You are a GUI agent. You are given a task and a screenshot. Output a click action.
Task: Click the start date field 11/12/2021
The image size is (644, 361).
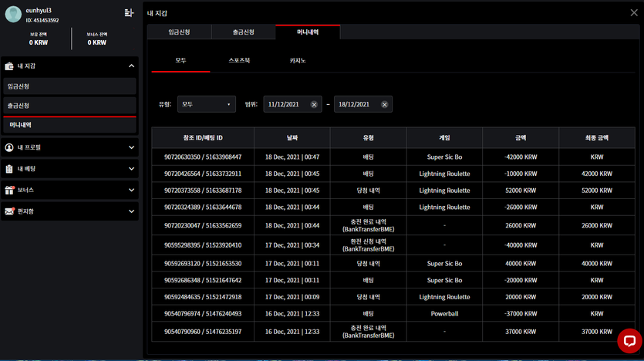click(x=292, y=104)
